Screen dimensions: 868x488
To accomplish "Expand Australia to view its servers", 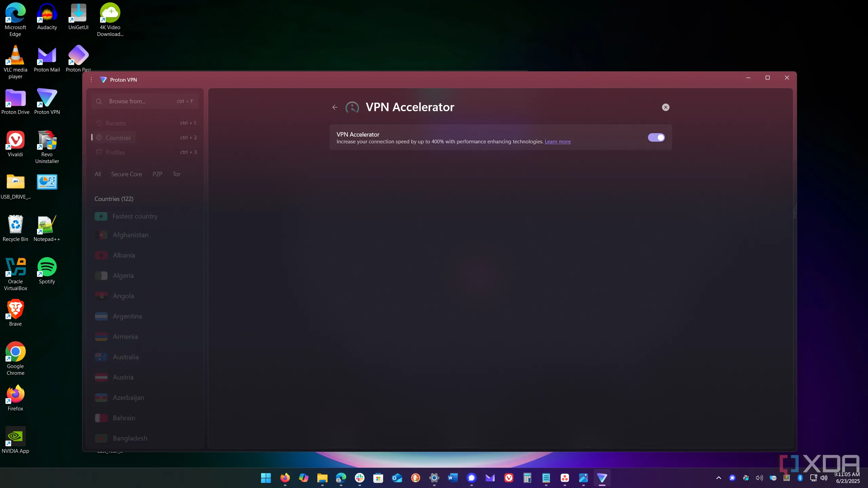I will click(x=125, y=357).
